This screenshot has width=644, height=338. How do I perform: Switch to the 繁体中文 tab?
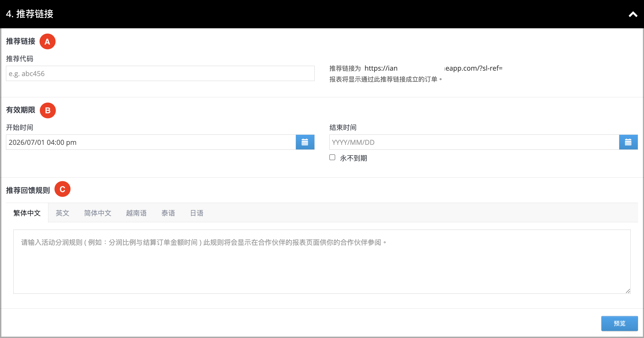27,213
